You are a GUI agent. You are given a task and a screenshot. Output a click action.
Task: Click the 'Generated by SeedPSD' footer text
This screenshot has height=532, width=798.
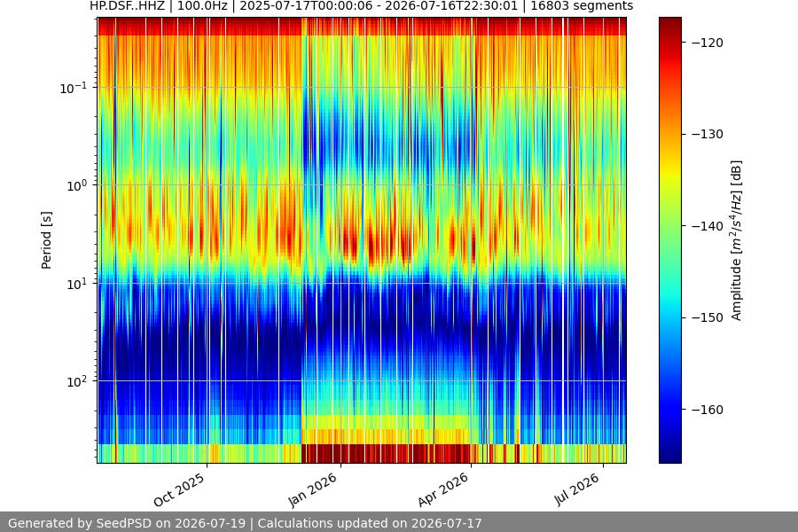pos(245,523)
